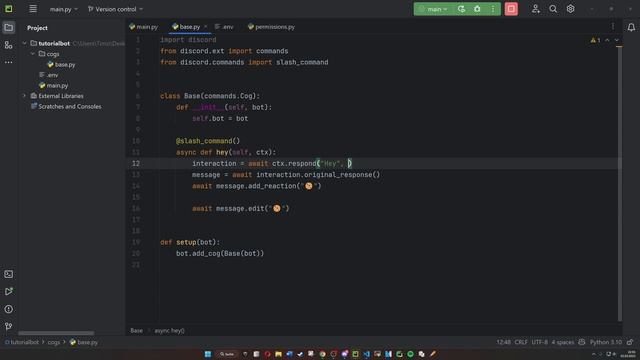
Task: Stop the running process with the red button
Action: tap(511, 9)
